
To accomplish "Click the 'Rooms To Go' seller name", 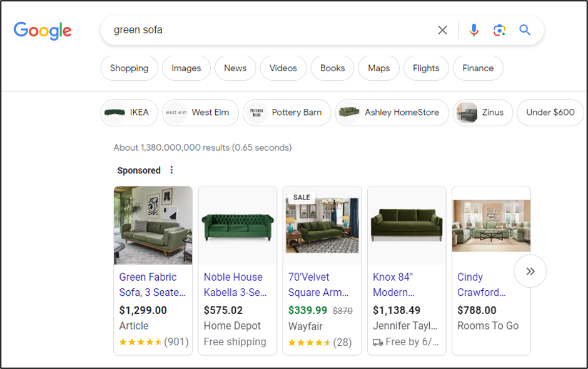I will point(488,326).
